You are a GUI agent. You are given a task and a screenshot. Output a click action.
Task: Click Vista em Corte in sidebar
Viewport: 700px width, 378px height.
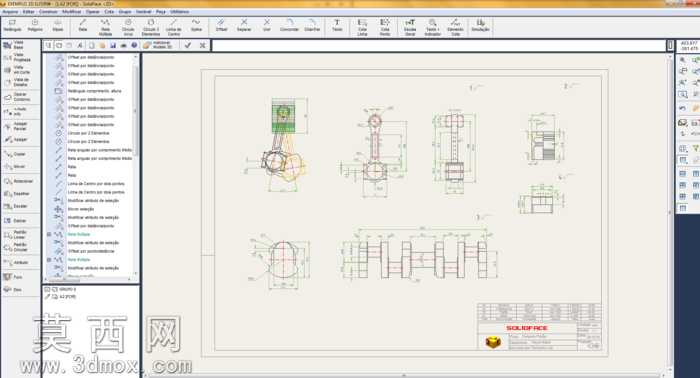point(17,70)
